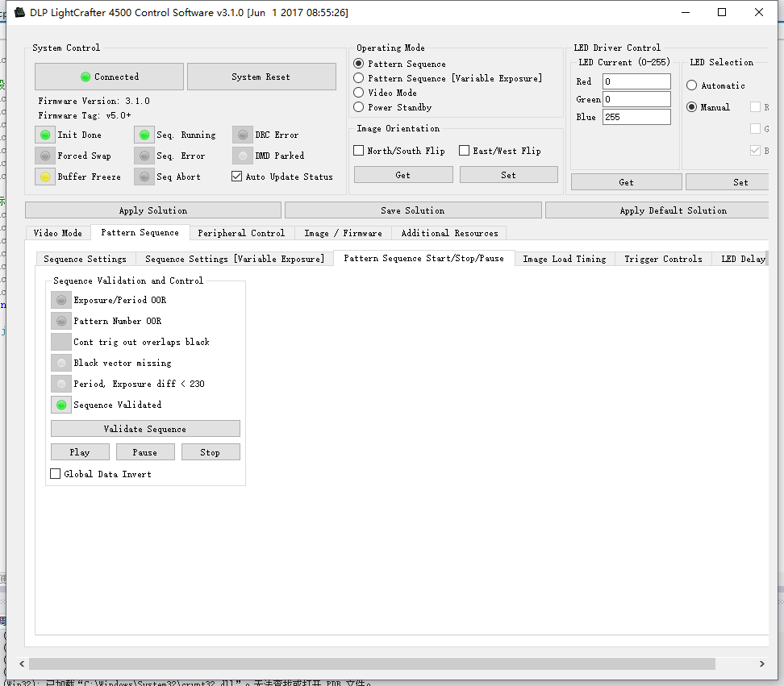Image resolution: width=784 pixels, height=686 pixels.
Task: Click 'Firmware Version: 3.1.0' text
Action: [x=94, y=101]
